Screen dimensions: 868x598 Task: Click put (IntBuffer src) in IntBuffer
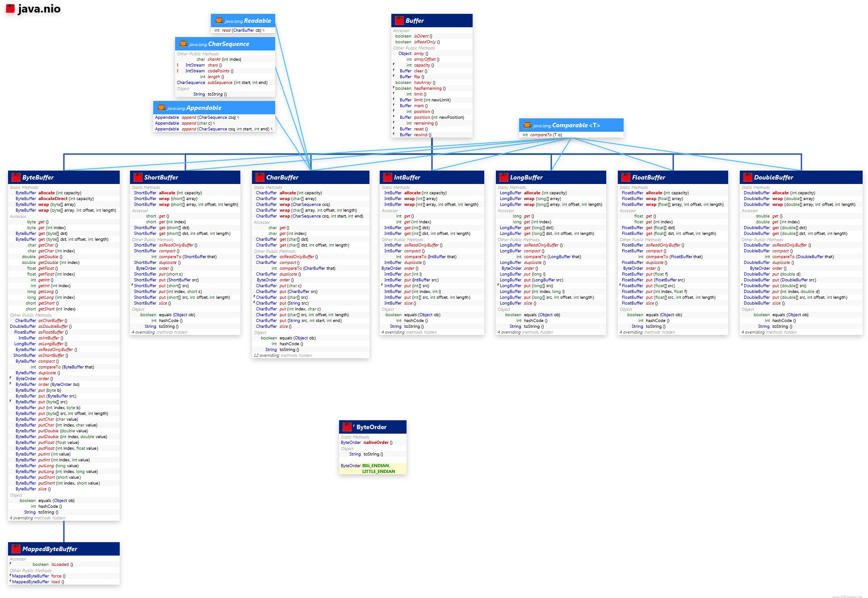coord(421,280)
